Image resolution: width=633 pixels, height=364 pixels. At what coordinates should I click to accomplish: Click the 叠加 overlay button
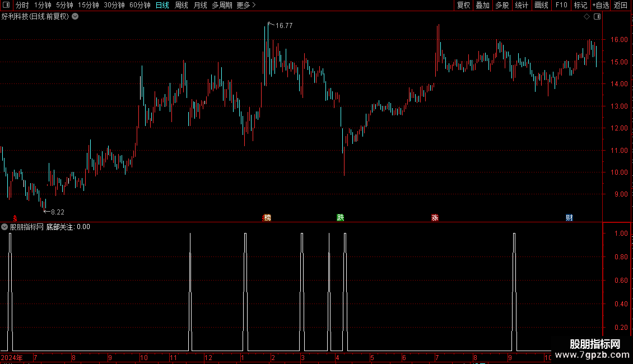482,5
